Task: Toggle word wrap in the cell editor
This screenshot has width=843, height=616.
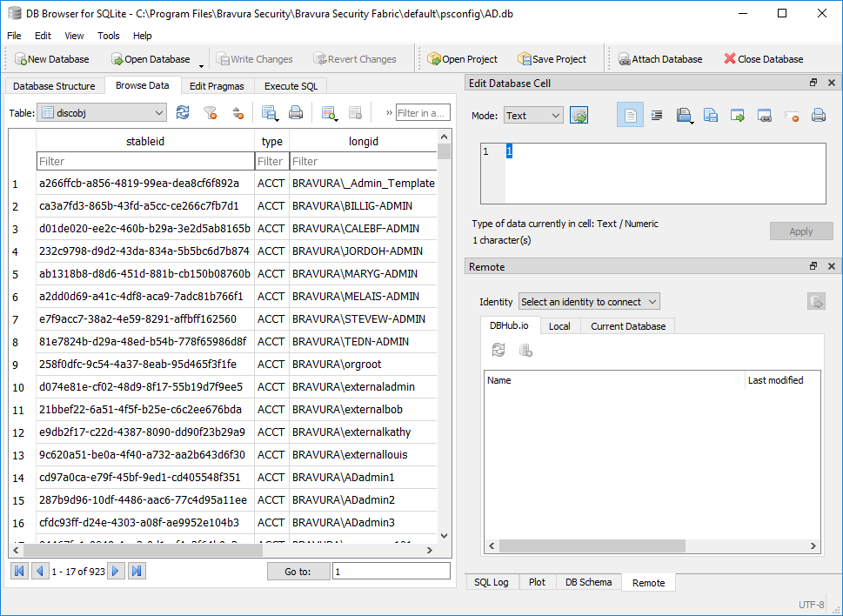Action: [x=656, y=114]
